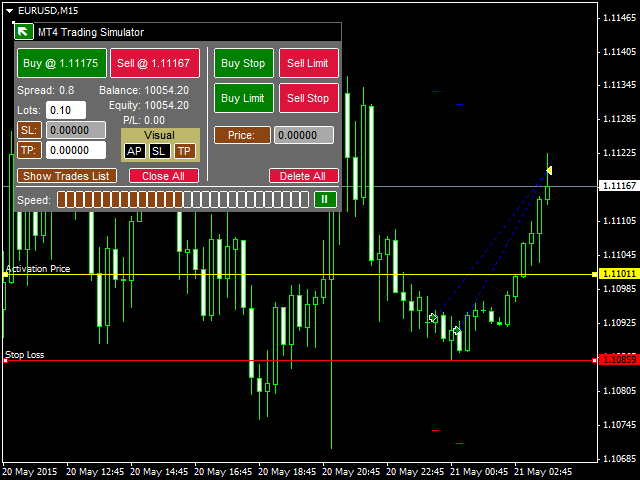
Task: Click second trade entry arrow marker on chart
Action: [x=457, y=330]
